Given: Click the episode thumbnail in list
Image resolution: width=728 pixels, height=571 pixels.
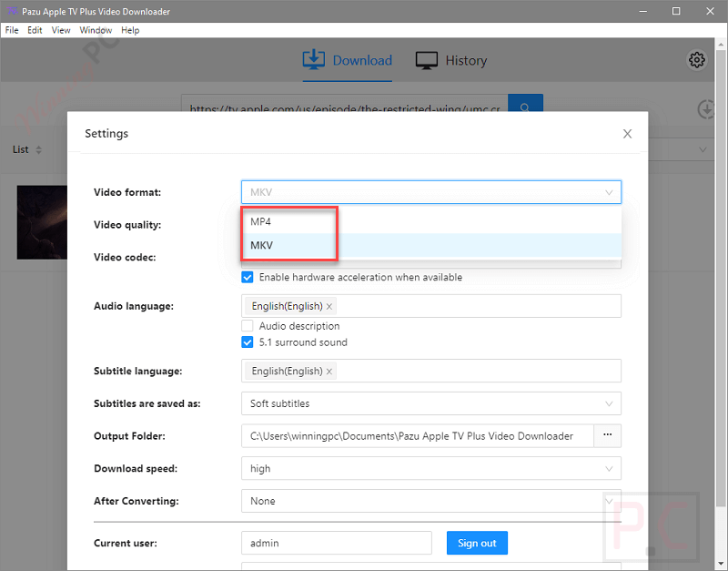Looking at the screenshot, I should [42, 222].
